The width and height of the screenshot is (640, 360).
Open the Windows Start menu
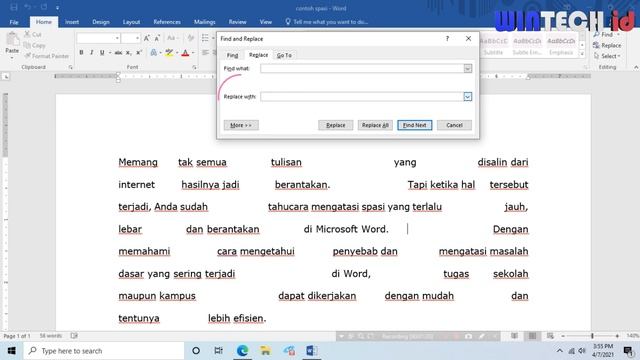pyautogui.click(x=11, y=351)
